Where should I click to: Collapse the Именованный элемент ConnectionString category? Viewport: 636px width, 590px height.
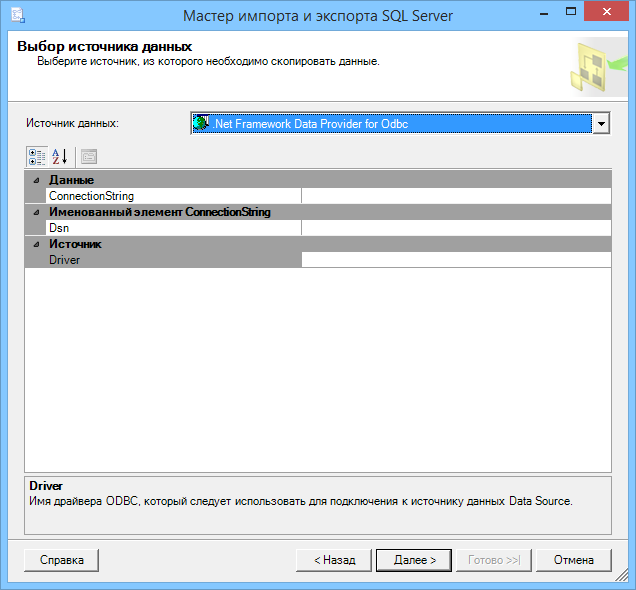(x=37, y=212)
